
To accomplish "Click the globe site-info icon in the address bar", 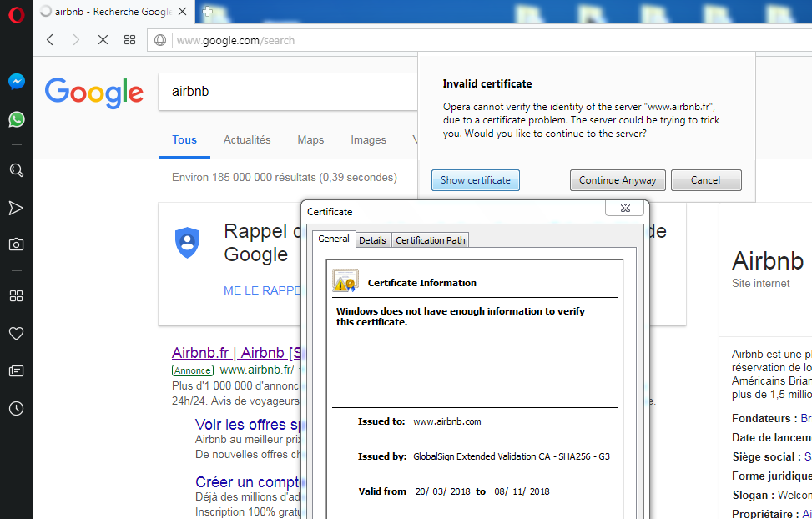I will pos(160,40).
